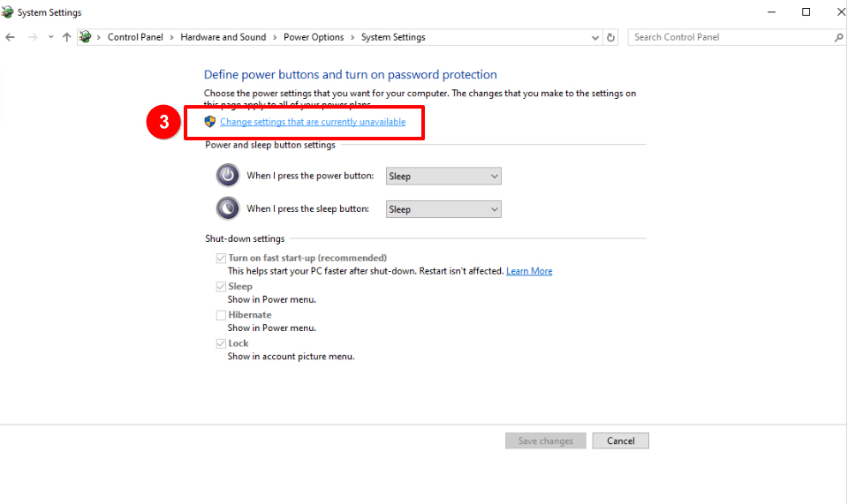Click the back navigation arrow
848x504 pixels.
[10, 37]
